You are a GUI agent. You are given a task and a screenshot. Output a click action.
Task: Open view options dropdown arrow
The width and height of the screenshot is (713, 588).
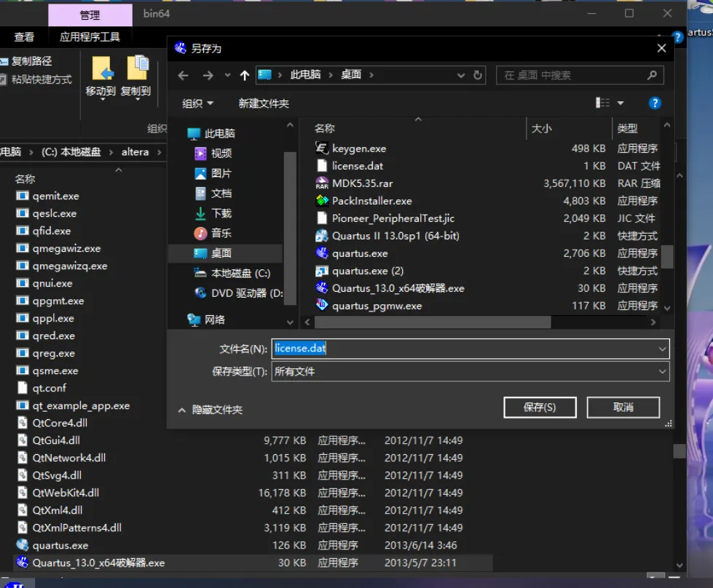pos(621,103)
